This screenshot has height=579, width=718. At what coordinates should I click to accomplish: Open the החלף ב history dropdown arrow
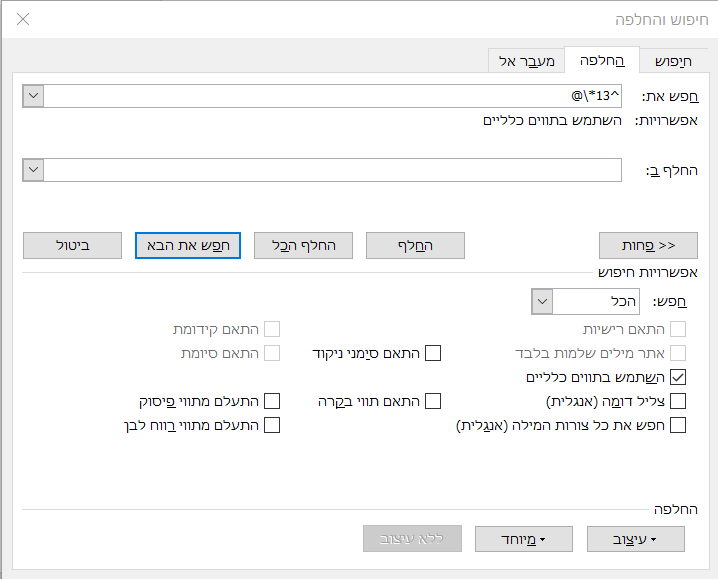33,170
